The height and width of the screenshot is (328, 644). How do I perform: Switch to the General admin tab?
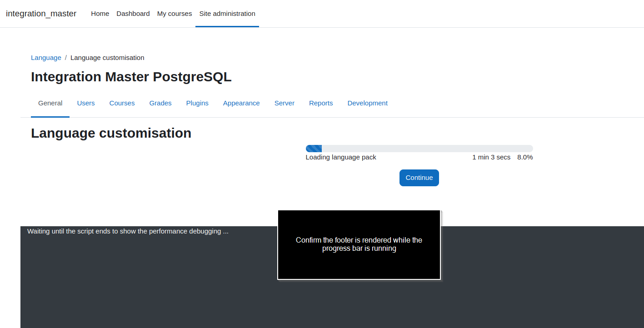tap(50, 103)
